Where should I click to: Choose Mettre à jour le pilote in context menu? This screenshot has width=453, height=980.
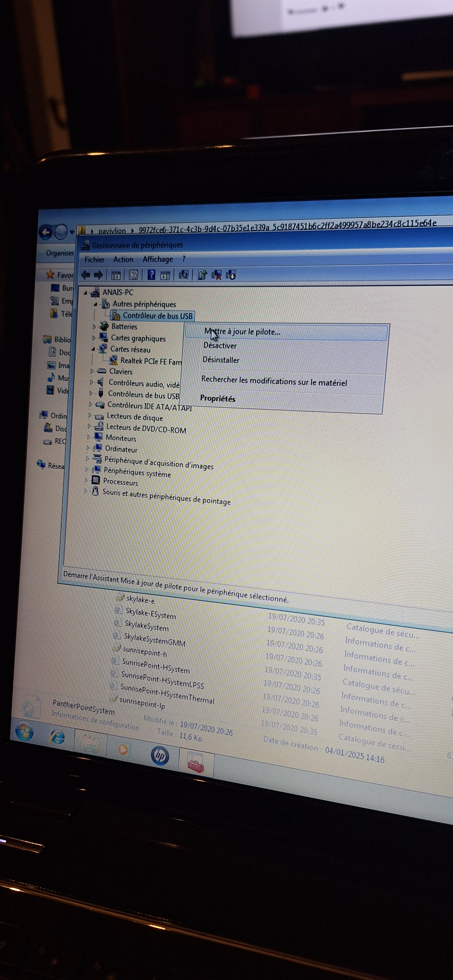286,332
